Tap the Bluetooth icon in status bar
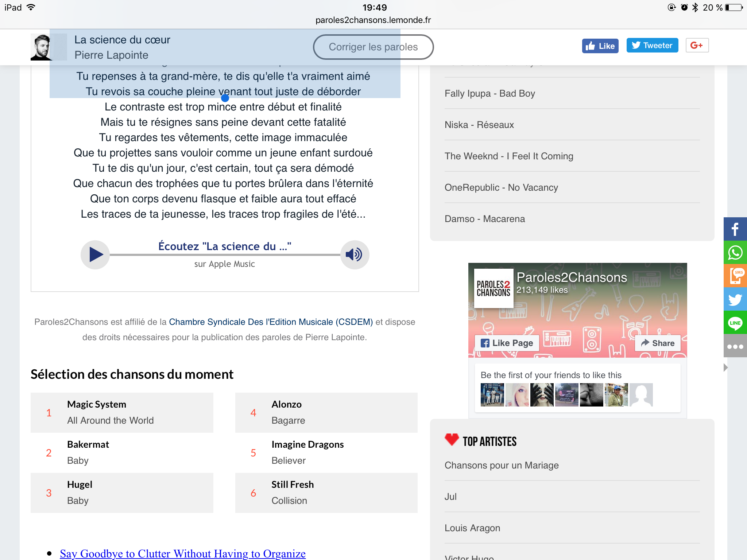The width and height of the screenshot is (747, 560). point(695,8)
